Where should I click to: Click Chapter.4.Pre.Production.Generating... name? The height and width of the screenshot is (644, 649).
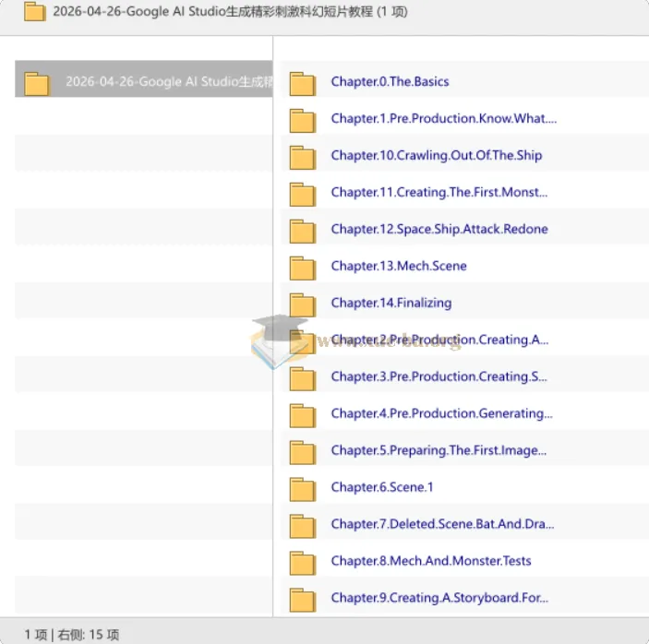click(441, 413)
